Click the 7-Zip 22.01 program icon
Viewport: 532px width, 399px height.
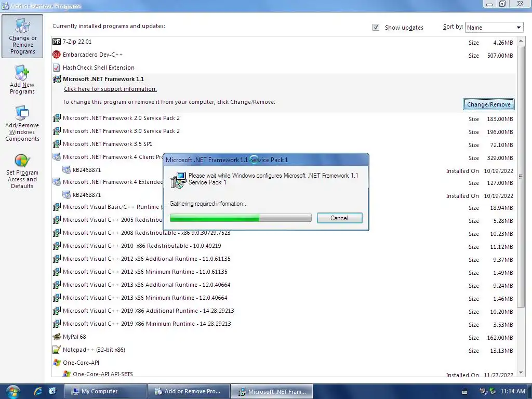(x=57, y=42)
